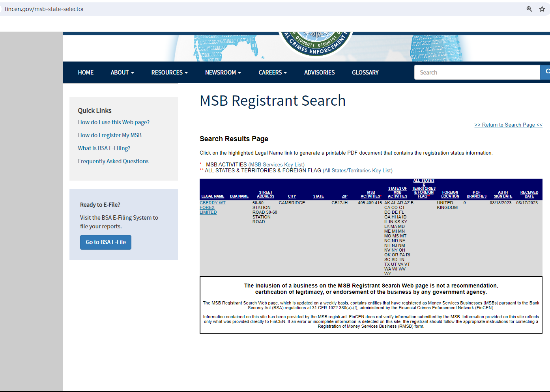Open the GLOSSARY menu item
The image size is (550, 392).
pyautogui.click(x=365, y=73)
